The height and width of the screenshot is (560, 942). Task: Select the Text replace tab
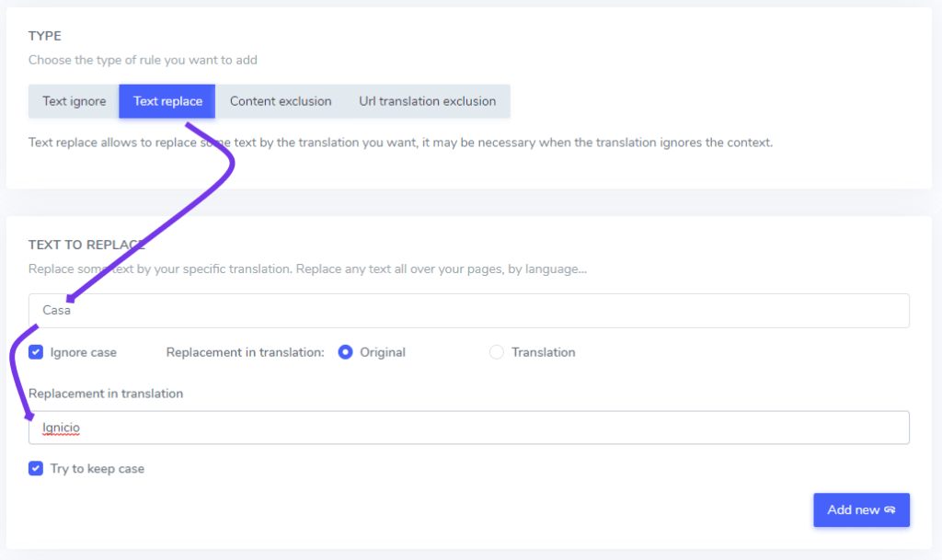[x=167, y=101]
